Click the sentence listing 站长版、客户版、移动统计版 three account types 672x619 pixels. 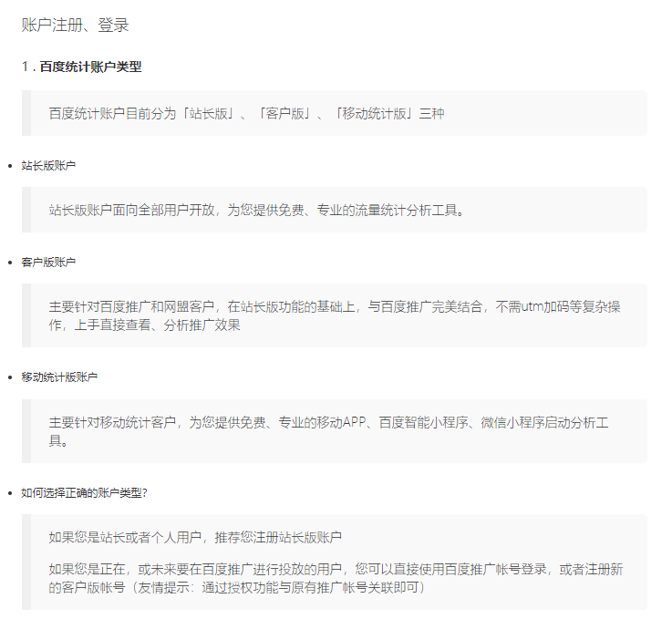coord(246,114)
